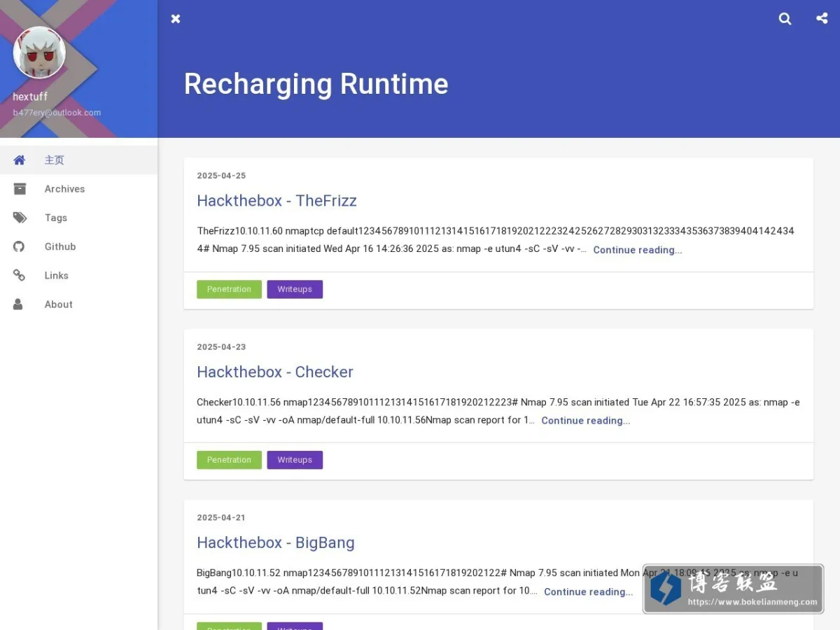Click Penetration tag under Checker post

click(x=229, y=460)
